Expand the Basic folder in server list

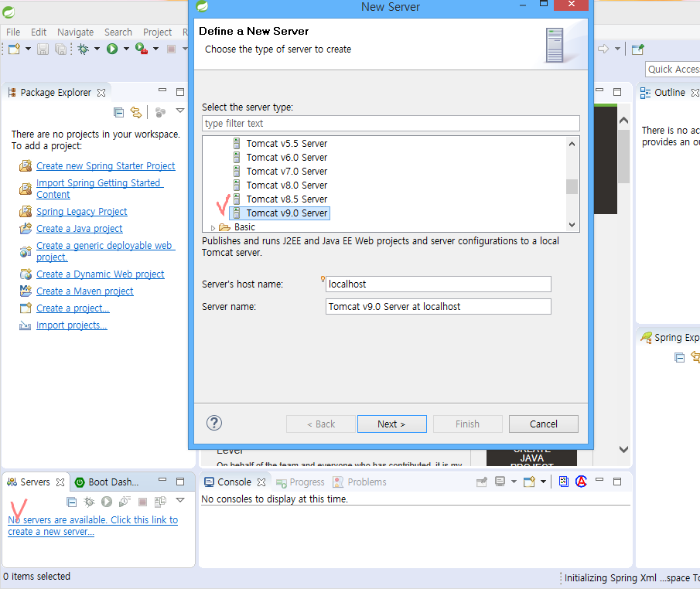coord(213,227)
